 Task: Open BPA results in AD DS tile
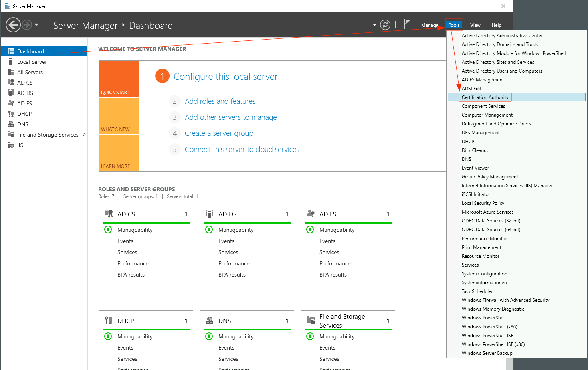pyautogui.click(x=232, y=275)
